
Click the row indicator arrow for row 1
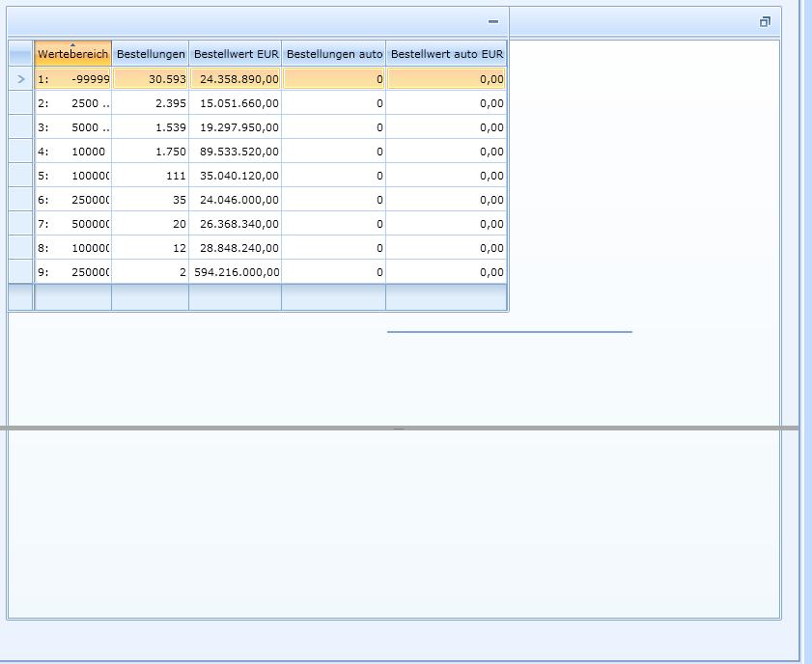pyautogui.click(x=20, y=79)
